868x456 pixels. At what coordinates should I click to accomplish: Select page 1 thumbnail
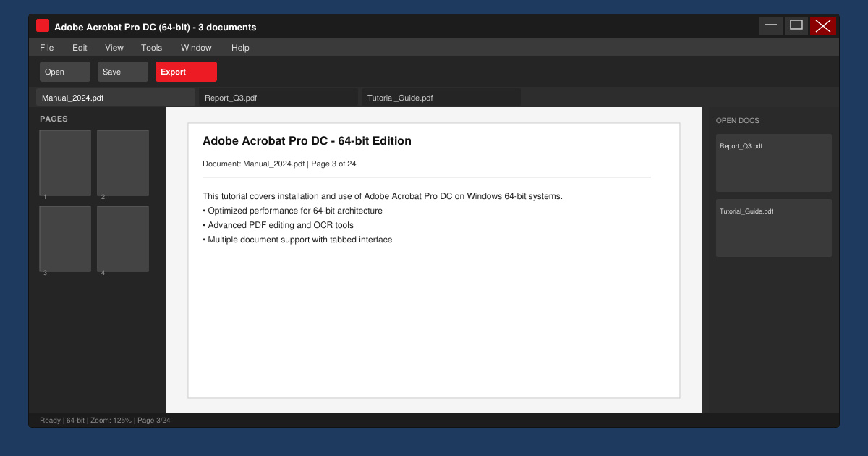pos(65,163)
